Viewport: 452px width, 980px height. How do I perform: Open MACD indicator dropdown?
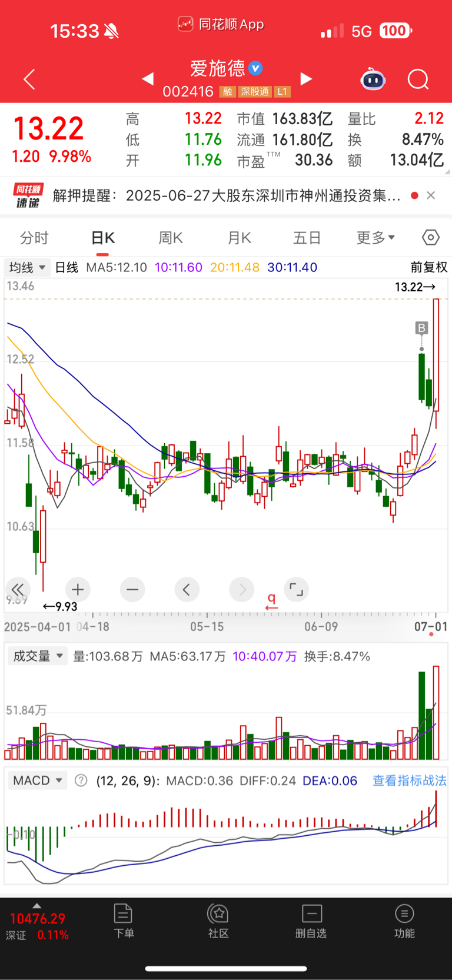coord(38,780)
